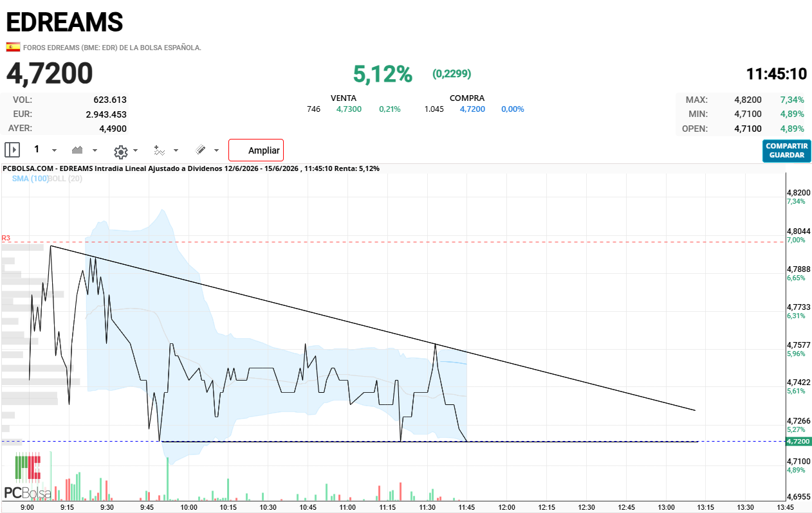This screenshot has height=513, width=812.
Task: Click the Ampliar button
Action: coord(256,150)
